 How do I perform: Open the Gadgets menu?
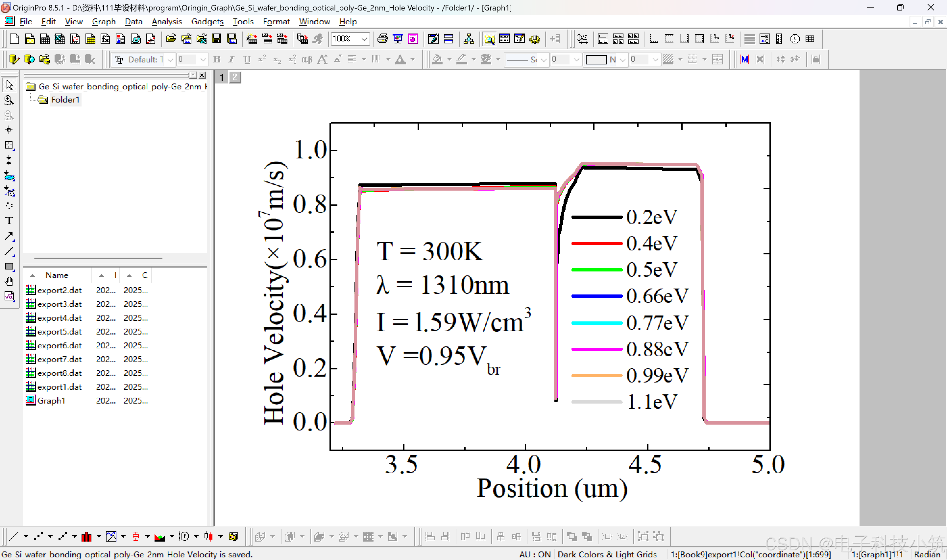[207, 21]
